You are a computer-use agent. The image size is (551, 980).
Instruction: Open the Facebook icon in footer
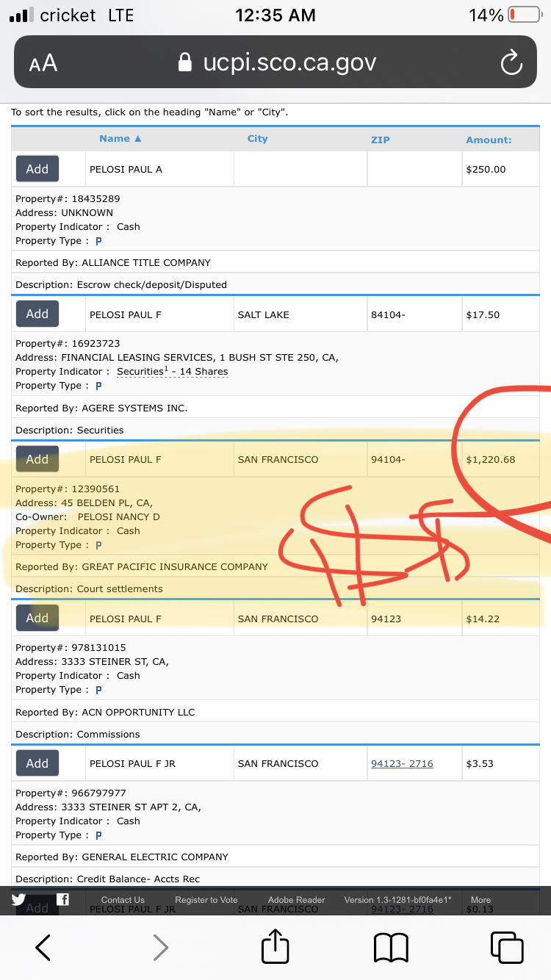click(63, 899)
